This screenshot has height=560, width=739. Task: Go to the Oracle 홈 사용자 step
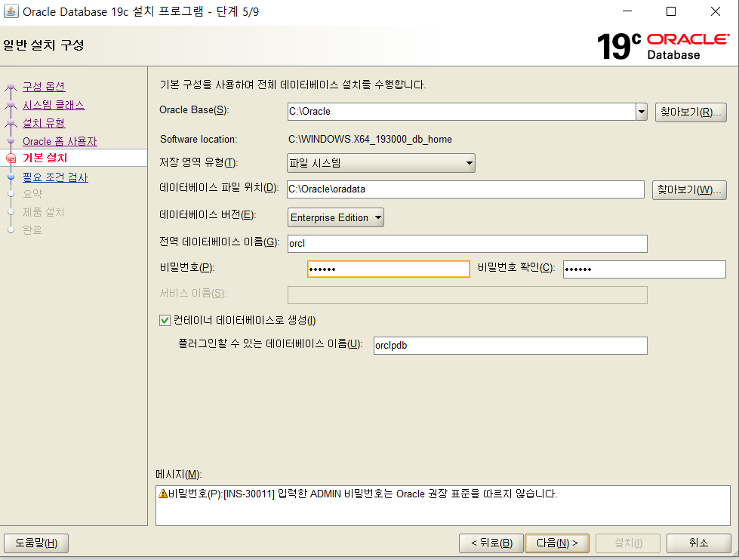(60, 141)
